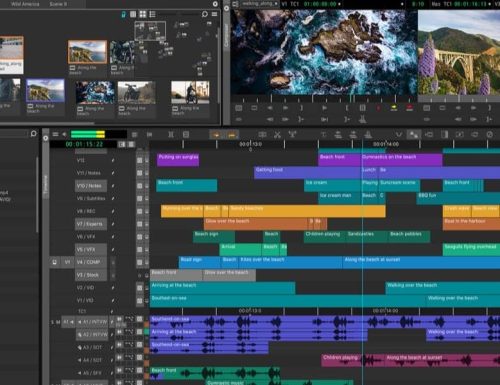Viewport: 500px width, 385px height.
Task: Switch the bin to frame view
Action: (143, 14)
